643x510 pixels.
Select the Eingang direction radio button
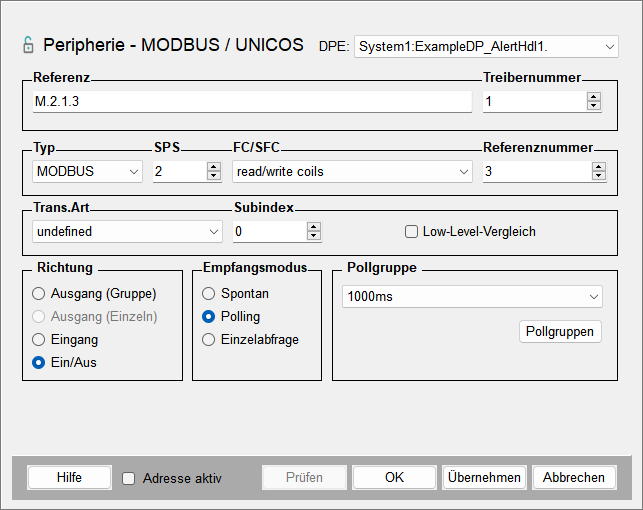pyautogui.click(x=39, y=339)
